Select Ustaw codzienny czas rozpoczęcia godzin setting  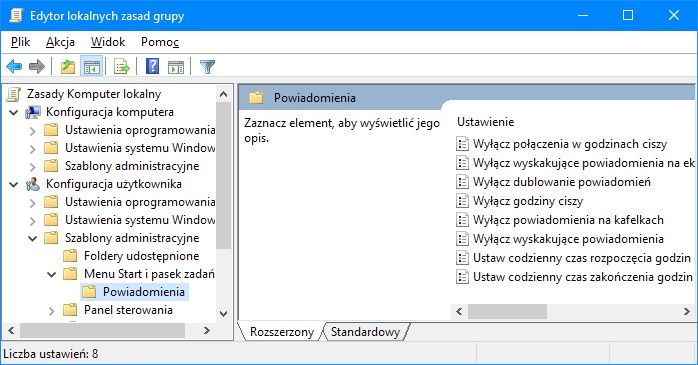(582, 258)
